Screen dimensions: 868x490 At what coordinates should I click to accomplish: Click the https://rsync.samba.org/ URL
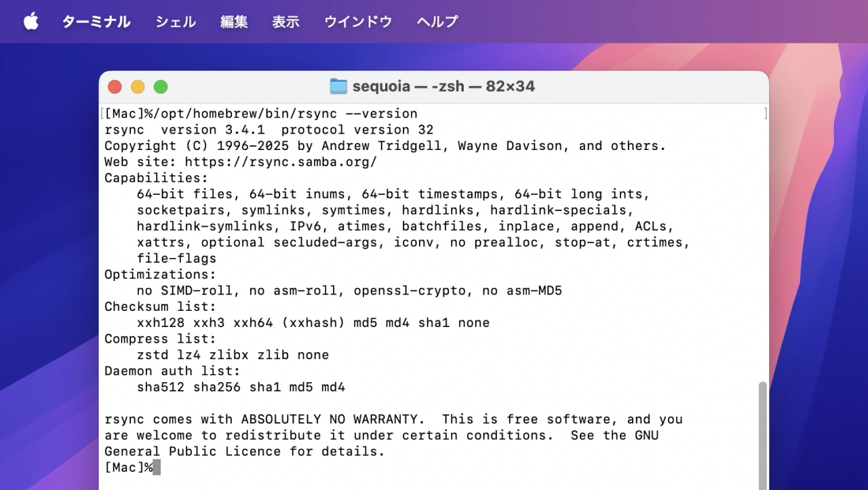(281, 162)
